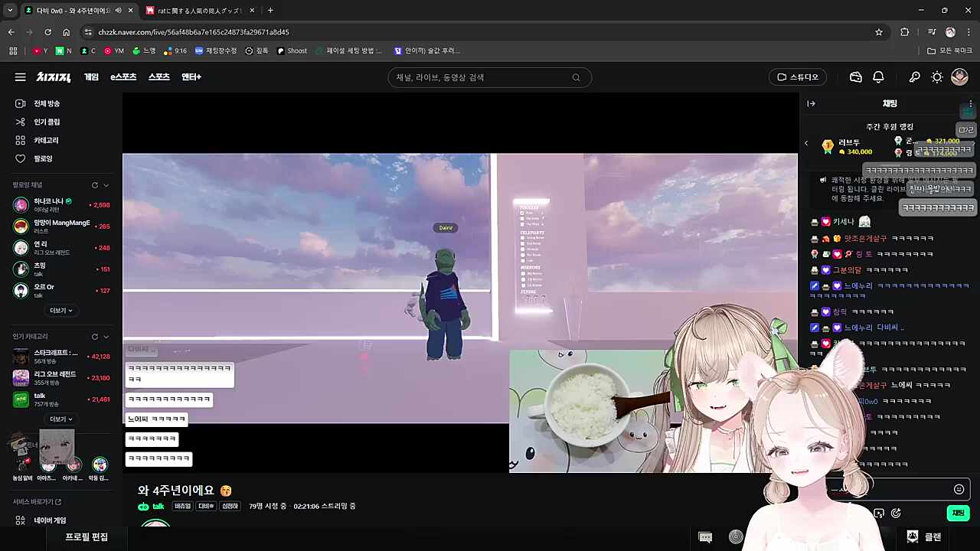The image size is (980, 551).
Task: Refresh the 인기 카테고리 list
Action: [95, 337]
